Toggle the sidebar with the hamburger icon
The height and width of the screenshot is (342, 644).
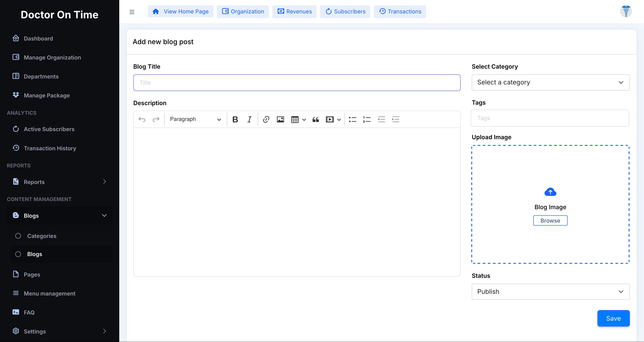[x=132, y=12]
